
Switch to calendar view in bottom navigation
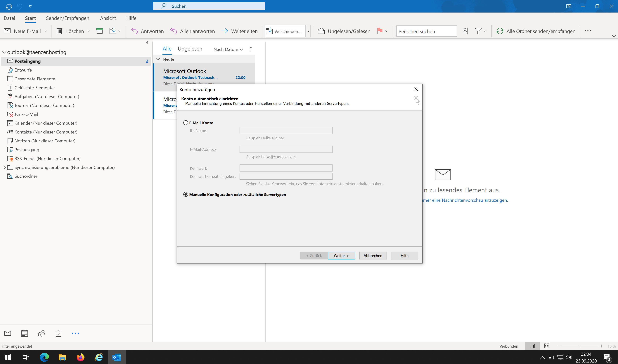(x=24, y=333)
